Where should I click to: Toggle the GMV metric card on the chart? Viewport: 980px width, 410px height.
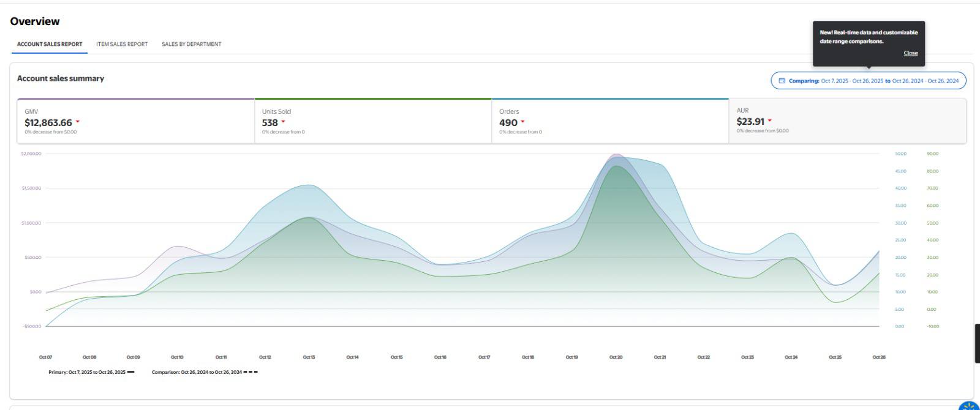point(135,121)
